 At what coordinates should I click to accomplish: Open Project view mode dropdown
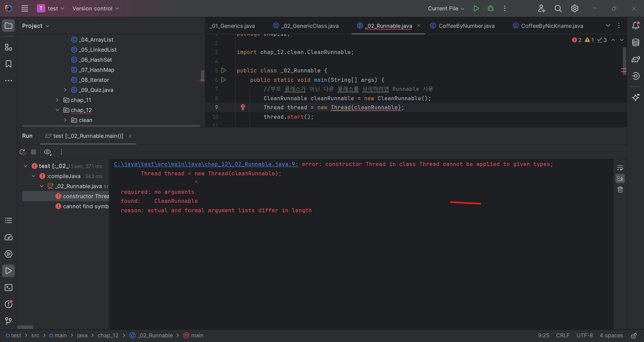click(36, 26)
